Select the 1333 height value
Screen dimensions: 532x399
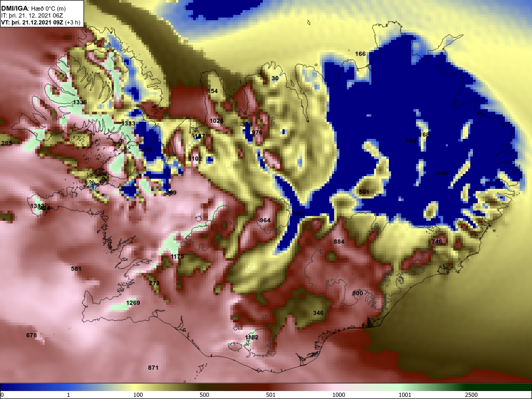coord(129,123)
